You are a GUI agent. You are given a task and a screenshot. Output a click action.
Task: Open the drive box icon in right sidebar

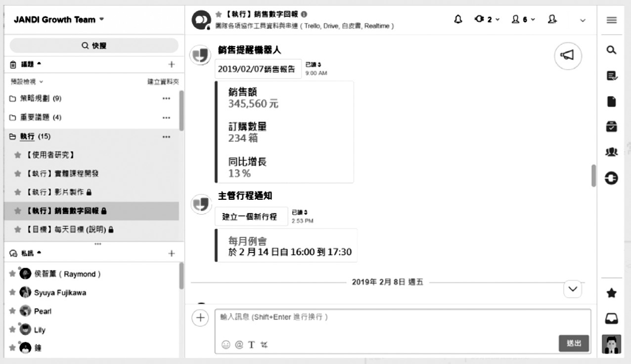[x=611, y=127]
